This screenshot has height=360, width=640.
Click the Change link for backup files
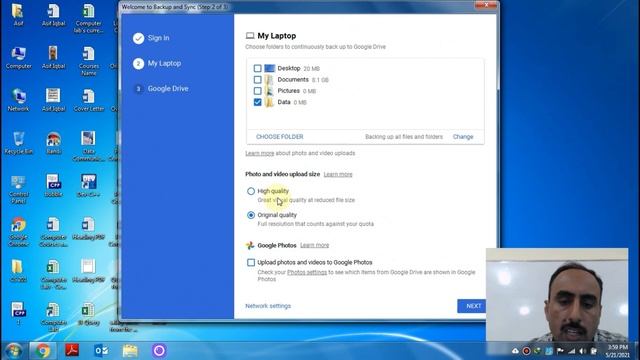click(x=463, y=137)
